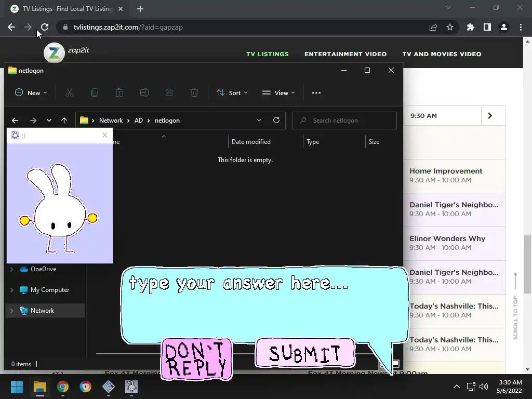Open the TV LISTINGS nav item
The width and height of the screenshot is (532, 399).
click(268, 54)
